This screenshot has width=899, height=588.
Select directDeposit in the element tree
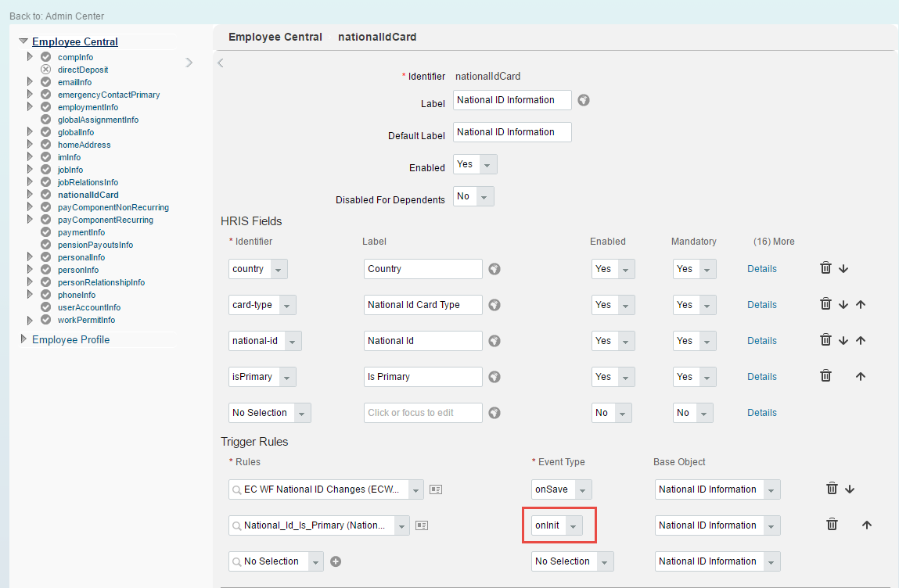83,70
